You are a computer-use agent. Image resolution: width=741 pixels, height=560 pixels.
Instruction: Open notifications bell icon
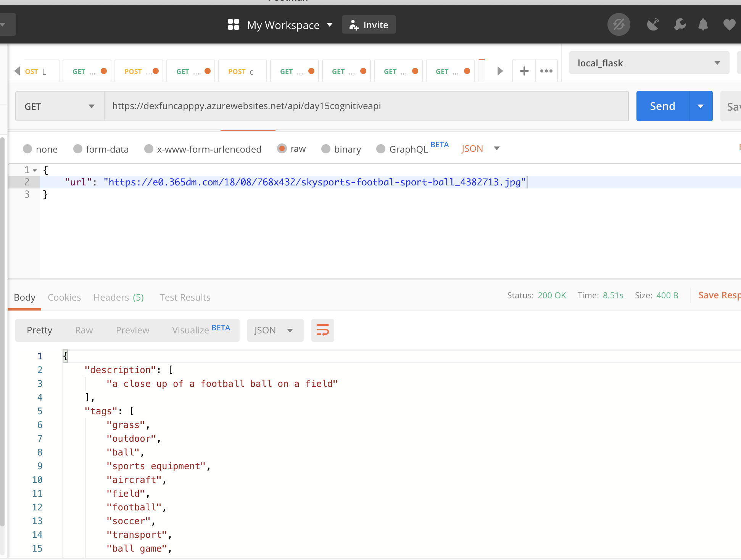coord(703,25)
